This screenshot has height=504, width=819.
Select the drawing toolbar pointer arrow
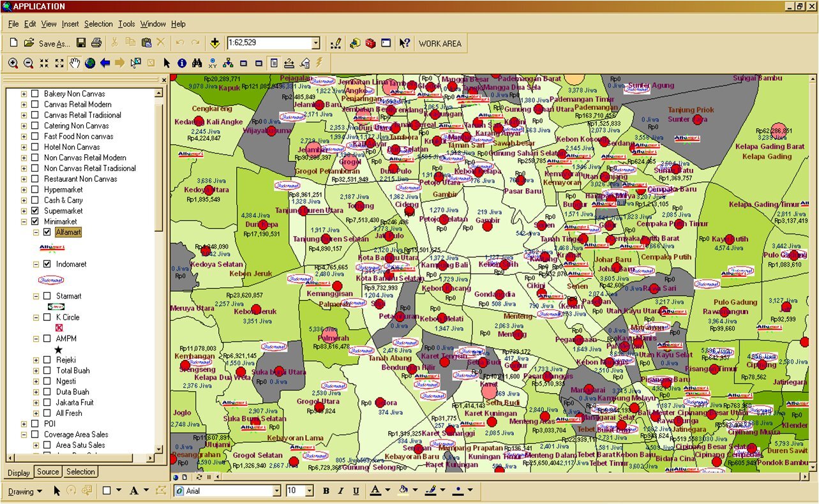[57, 491]
